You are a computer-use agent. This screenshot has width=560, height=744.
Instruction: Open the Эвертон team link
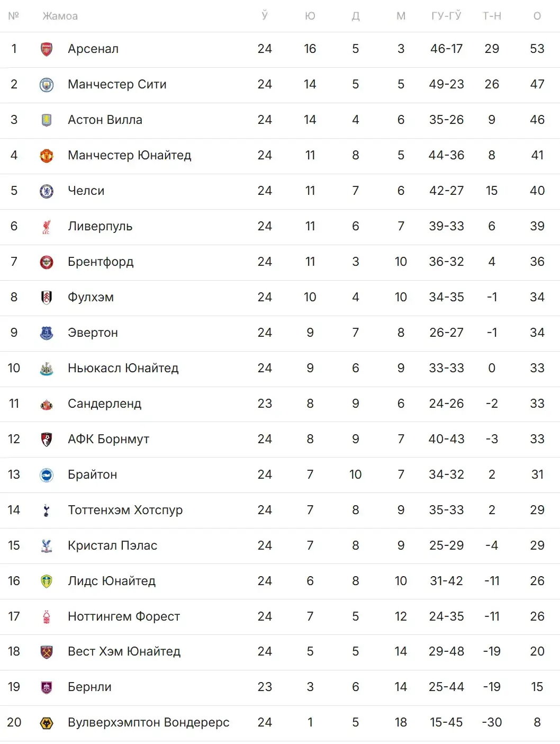[93, 333]
